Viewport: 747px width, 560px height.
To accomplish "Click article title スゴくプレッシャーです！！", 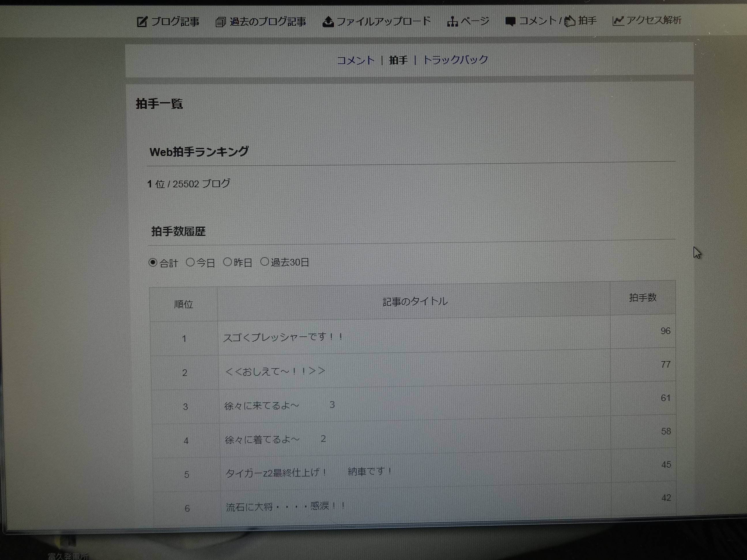I will (283, 337).
